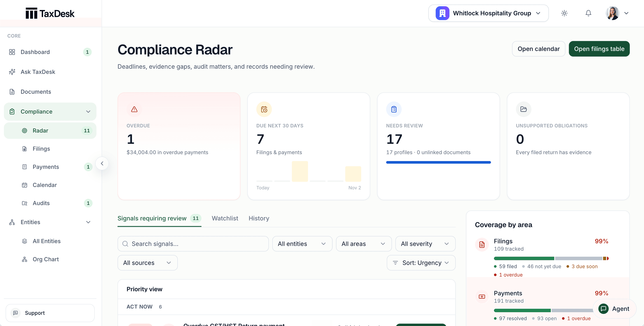Open the All entities dropdown
This screenshot has height=326, width=644.
click(302, 244)
